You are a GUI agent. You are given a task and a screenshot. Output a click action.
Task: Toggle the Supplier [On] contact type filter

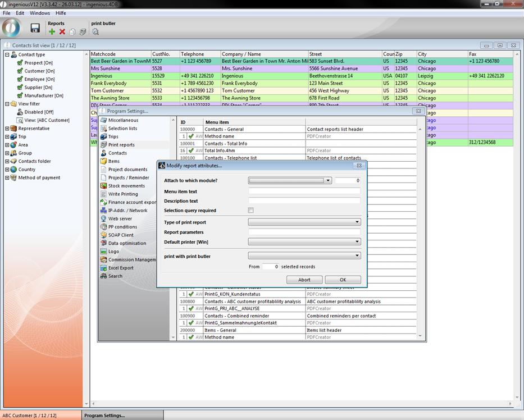pos(21,88)
